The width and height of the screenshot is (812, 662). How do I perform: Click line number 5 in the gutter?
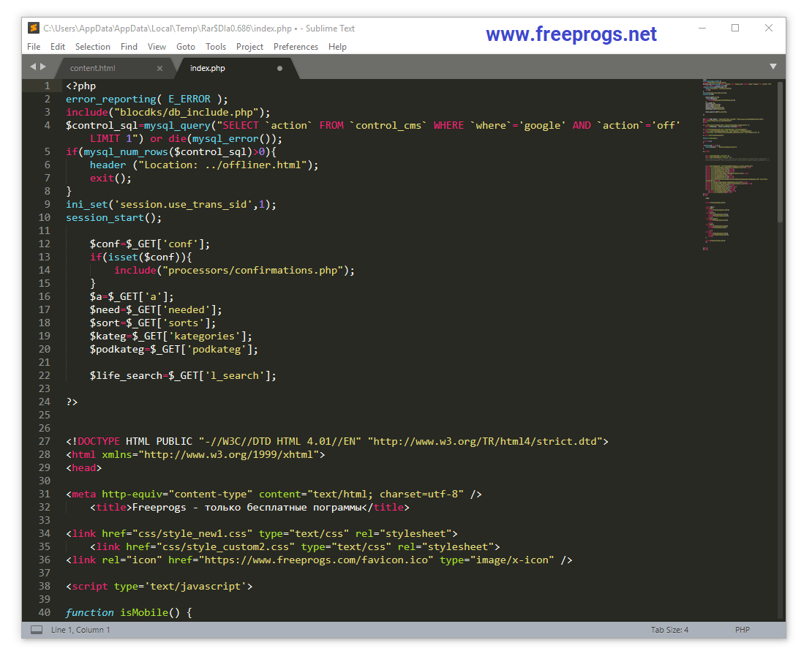(47, 151)
